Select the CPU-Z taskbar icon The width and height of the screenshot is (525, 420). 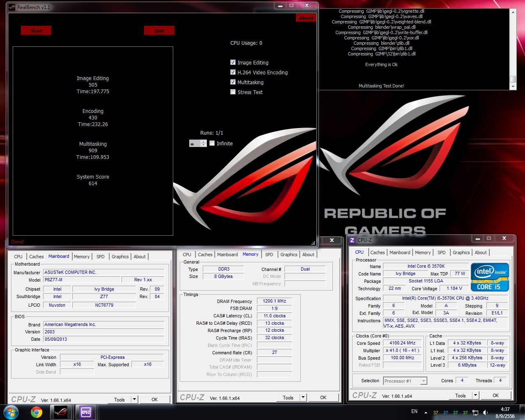85,412
